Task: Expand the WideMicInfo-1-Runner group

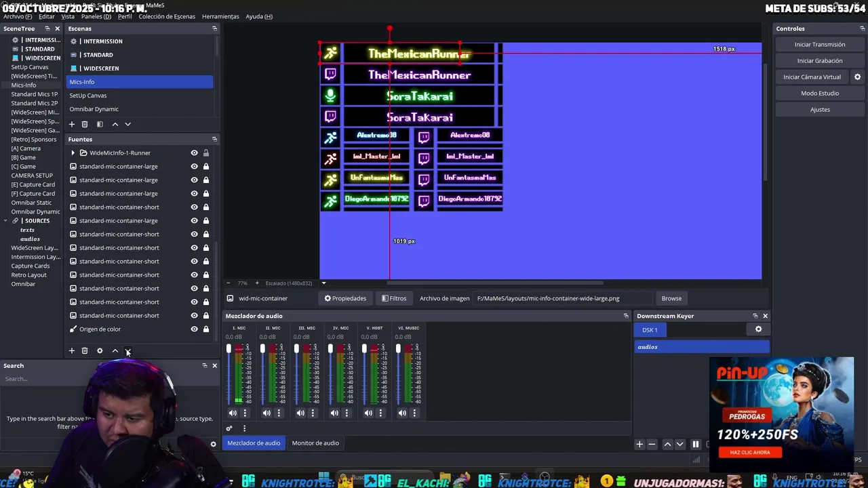Action: 73,152
